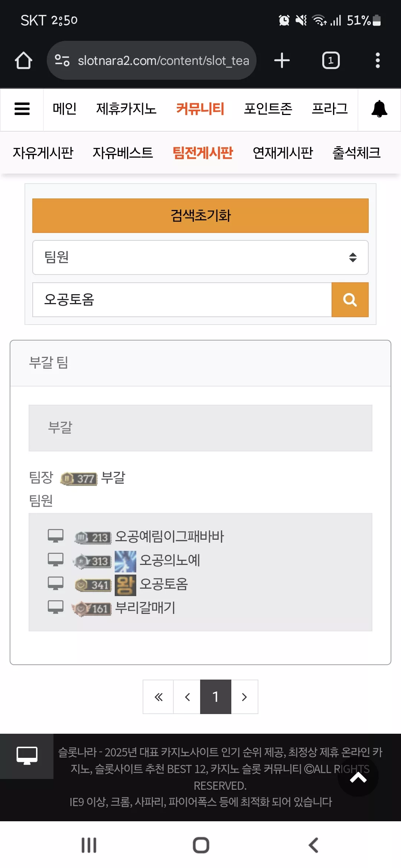Tap the 왕 avatar thumbnail of 오공토옴
Image resolution: width=401 pixels, height=868 pixels.
pyautogui.click(x=125, y=585)
